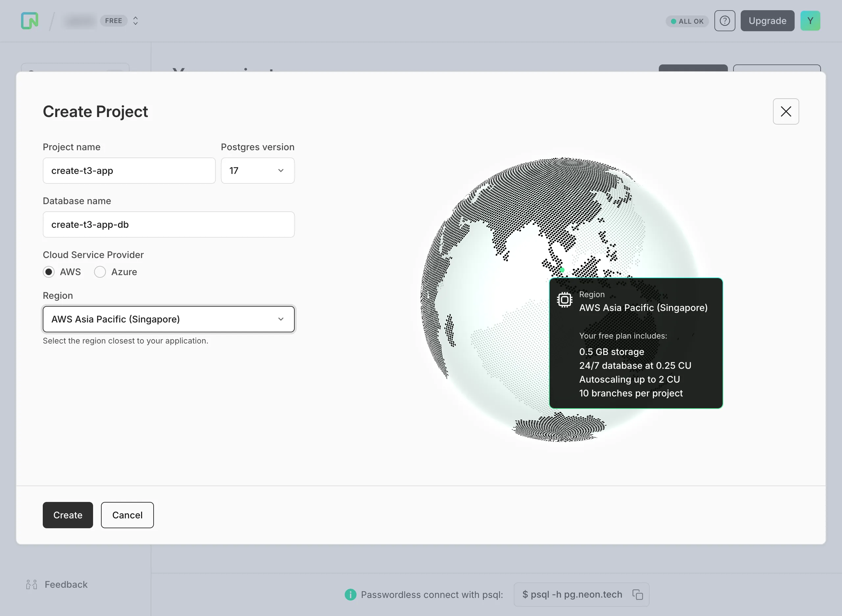
Task: Click the Feedback icon in the sidebar
Action: pyautogui.click(x=32, y=584)
